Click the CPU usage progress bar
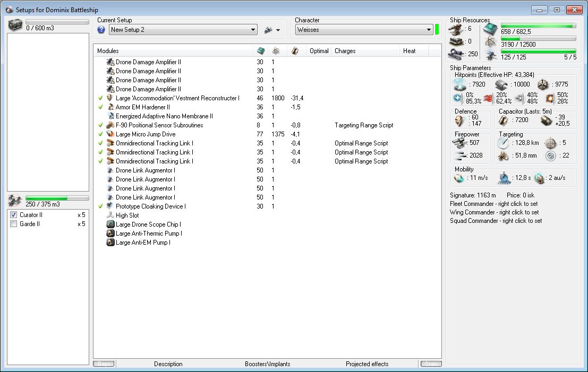 (539, 25)
